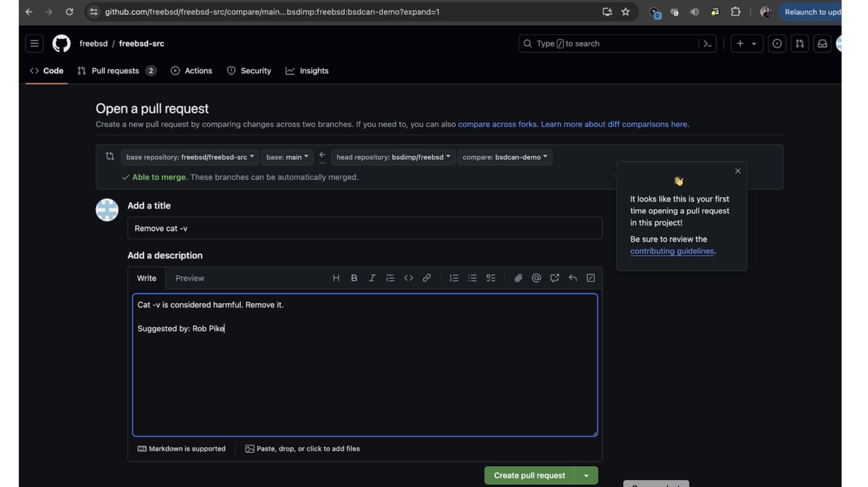Bookmark this page with the star icon

click(625, 12)
